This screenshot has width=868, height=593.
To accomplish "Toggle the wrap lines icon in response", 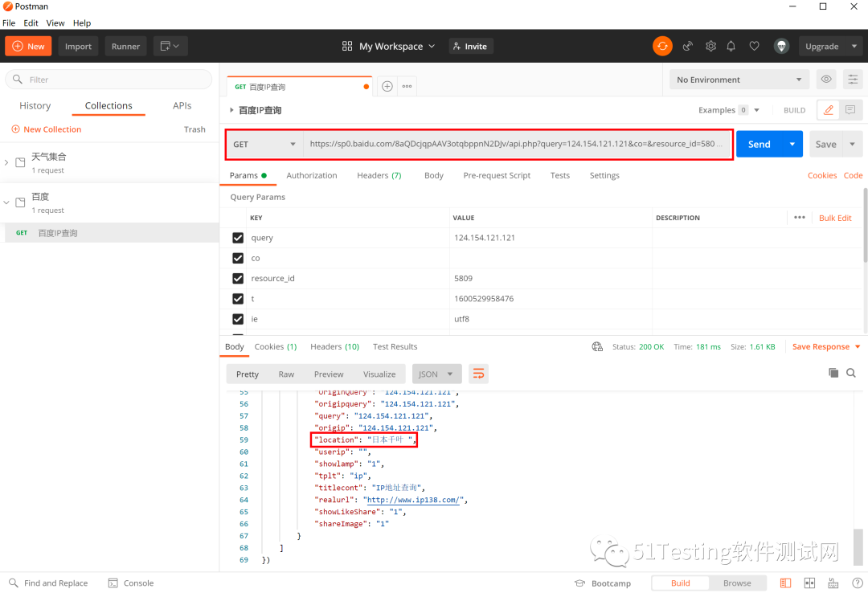I will (478, 374).
